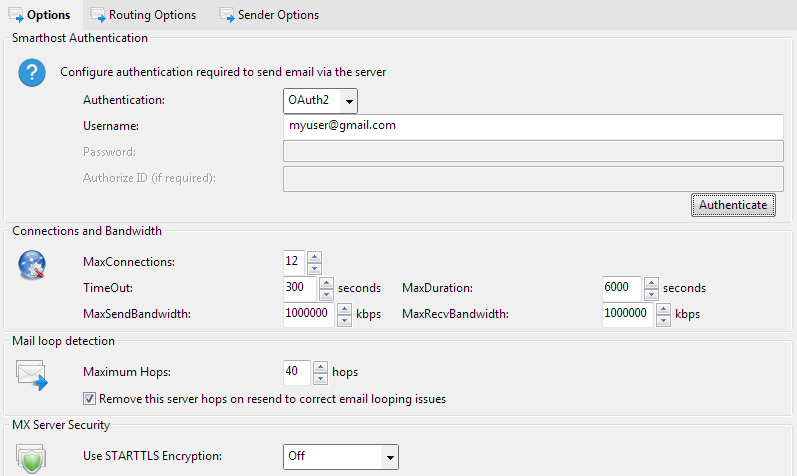This screenshot has width=797, height=476.
Task: Open the Authentication OAuth2 dropdown
Action: click(x=320, y=100)
